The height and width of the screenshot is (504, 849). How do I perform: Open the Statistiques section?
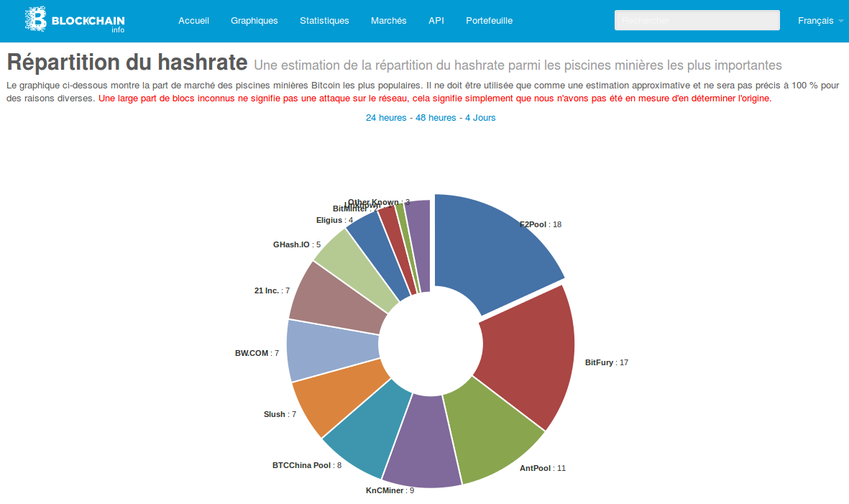324,21
